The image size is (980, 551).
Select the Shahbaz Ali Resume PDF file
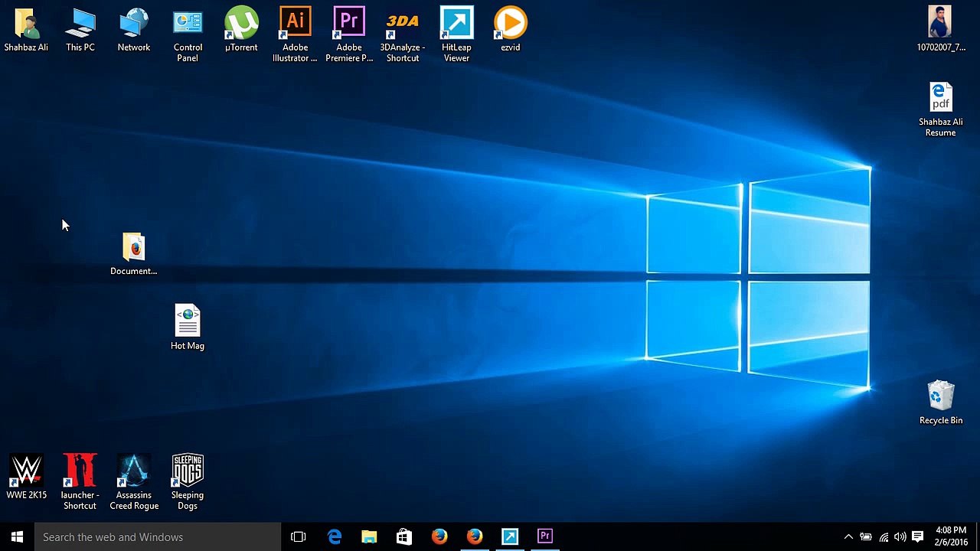click(x=940, y=110)
